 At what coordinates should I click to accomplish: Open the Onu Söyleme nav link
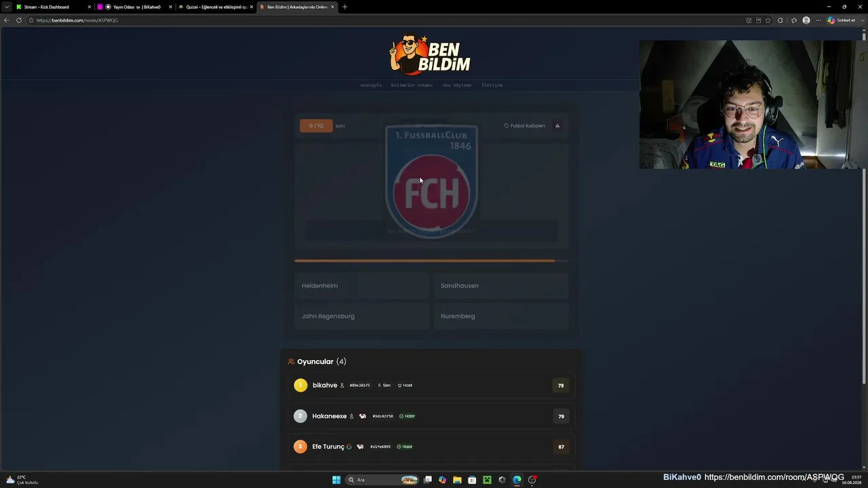457,85
